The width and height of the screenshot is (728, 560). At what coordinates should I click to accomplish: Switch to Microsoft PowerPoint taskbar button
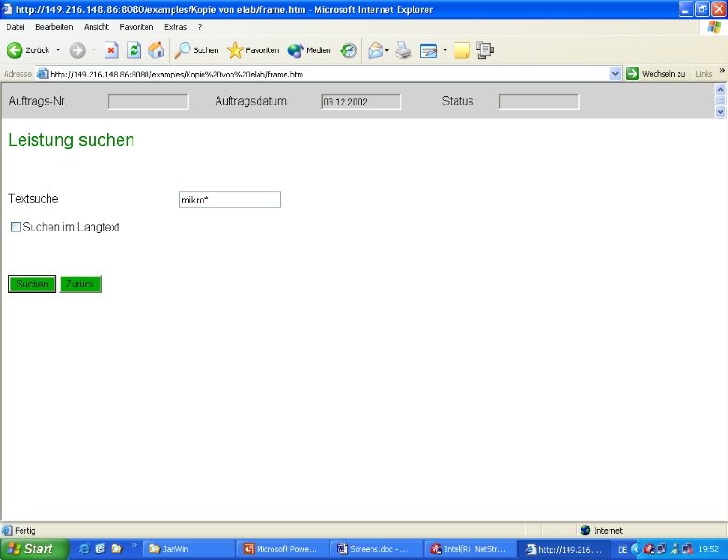tap(282, 549)
